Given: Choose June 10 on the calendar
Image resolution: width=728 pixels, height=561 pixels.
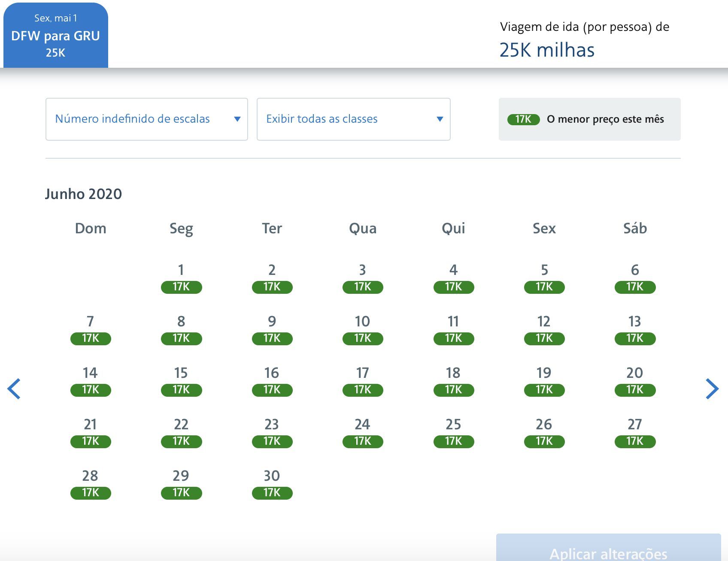Looking at the screenshot, I should pyautogui.click(x=363, y=329).
